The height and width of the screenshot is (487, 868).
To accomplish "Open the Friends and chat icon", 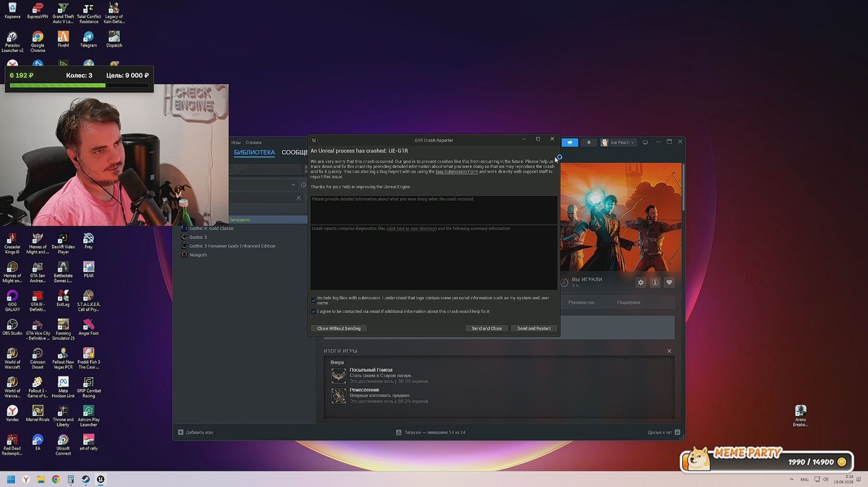I will coord(677,432).
